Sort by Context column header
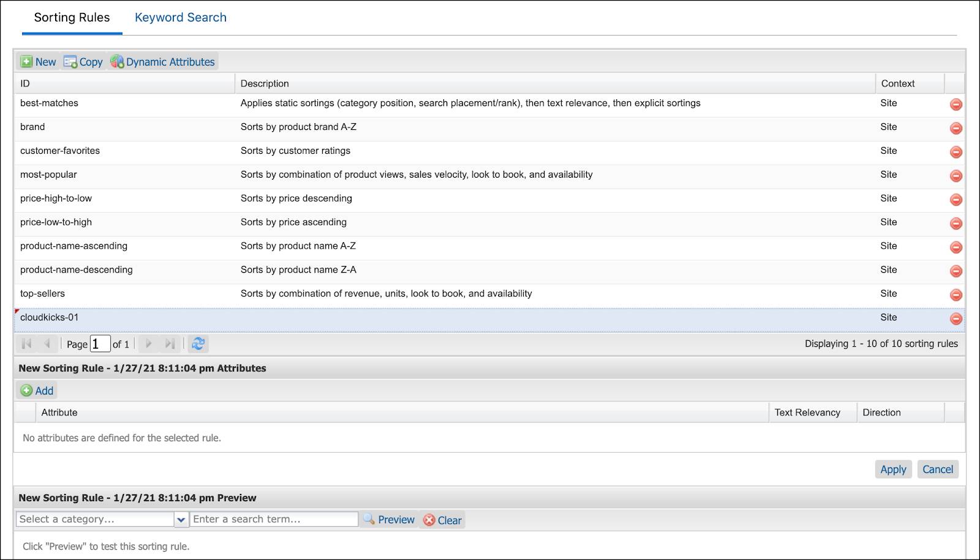Screen dimensions: 980x560 point(910,83)
